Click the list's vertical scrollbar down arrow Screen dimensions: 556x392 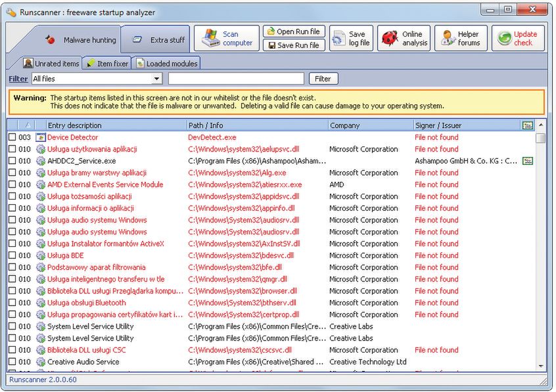541,366
